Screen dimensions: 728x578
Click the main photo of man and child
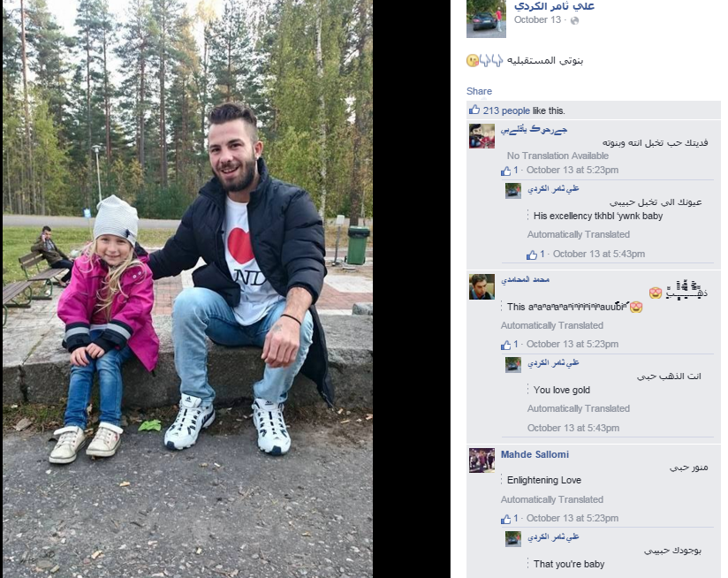[187, 289]
